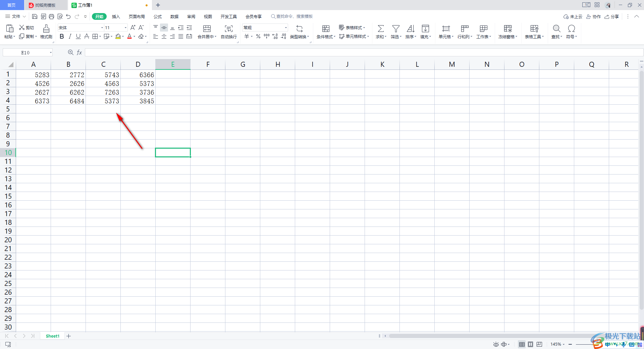
Task: Apply the yellow fill color
Action: (x=118, y=36)
